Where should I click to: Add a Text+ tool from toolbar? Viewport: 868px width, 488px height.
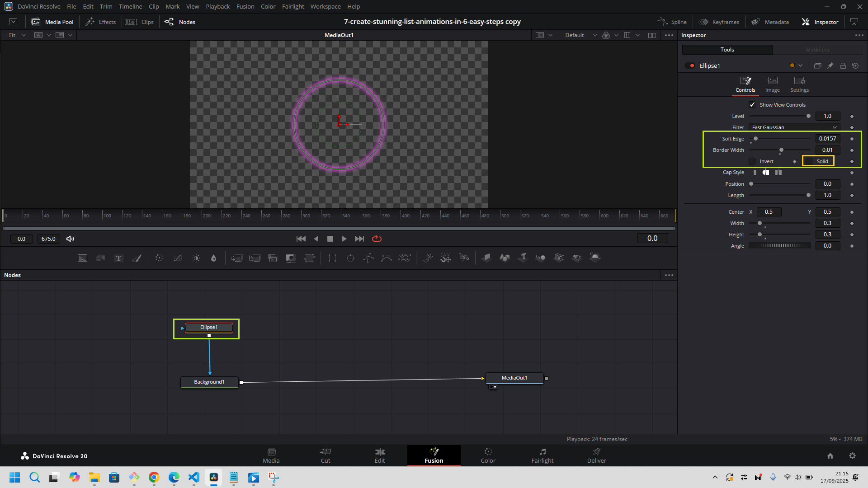coord(118,258)
